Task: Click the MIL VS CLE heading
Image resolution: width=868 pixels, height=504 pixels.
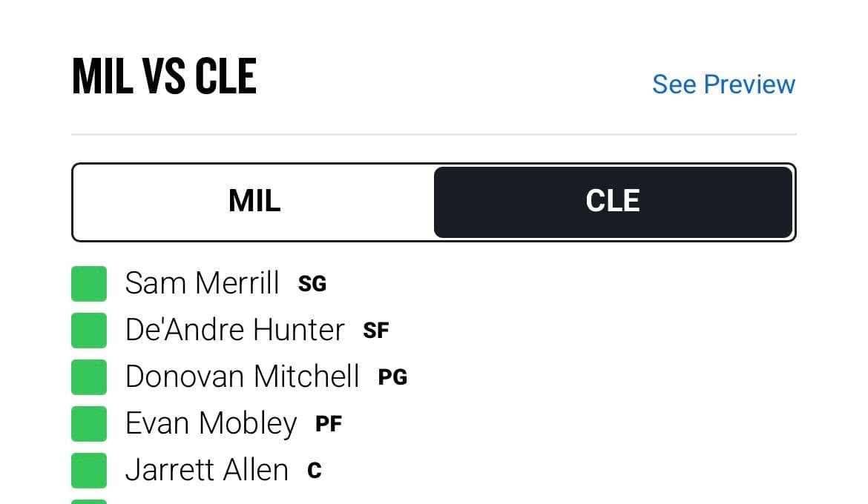Action: click(165, 76)
